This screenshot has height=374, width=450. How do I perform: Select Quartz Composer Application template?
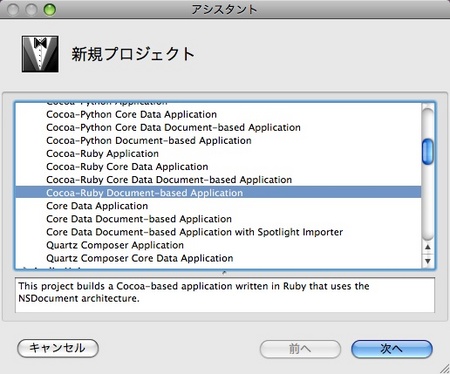pyautogui.click(x=218, y=245)
